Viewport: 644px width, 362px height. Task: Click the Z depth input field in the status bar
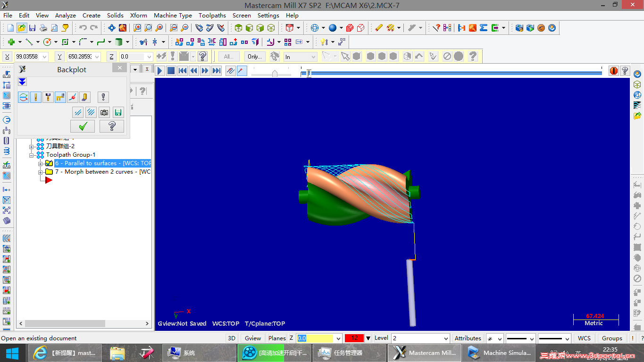tap(316, 338)
